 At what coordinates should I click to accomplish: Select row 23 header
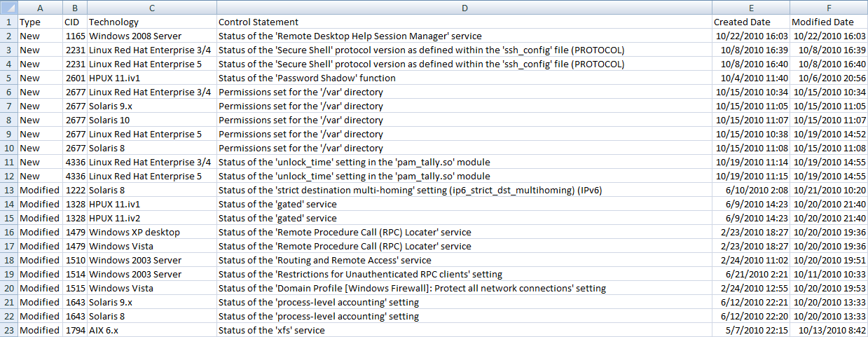pos(8,330)
